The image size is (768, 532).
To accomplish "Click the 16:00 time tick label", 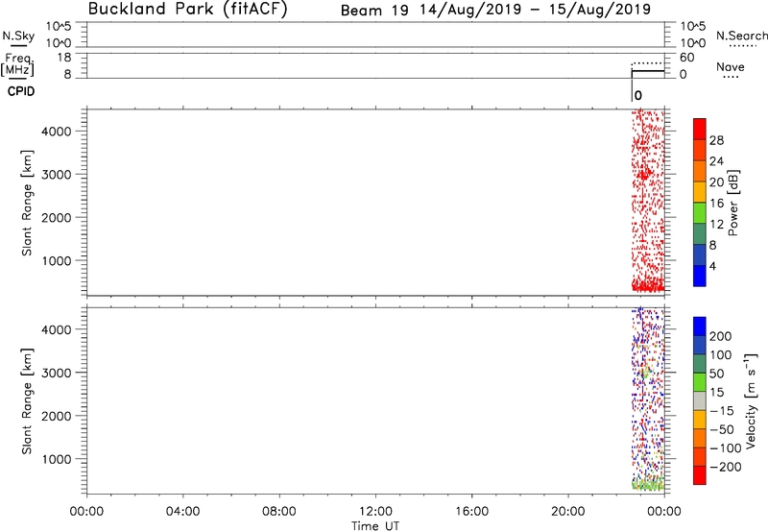I will tap(471, 512).
